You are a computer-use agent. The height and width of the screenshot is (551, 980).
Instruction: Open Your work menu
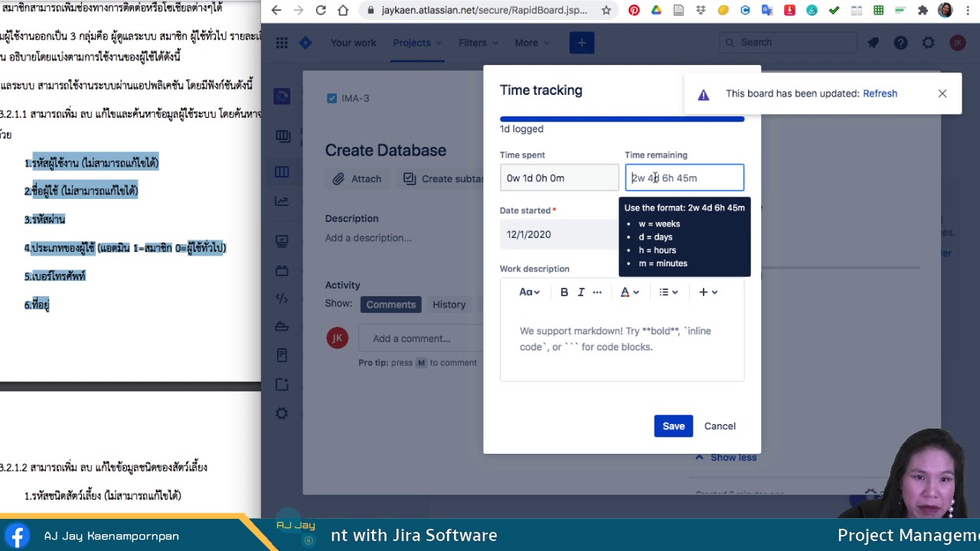coord(353,43)
